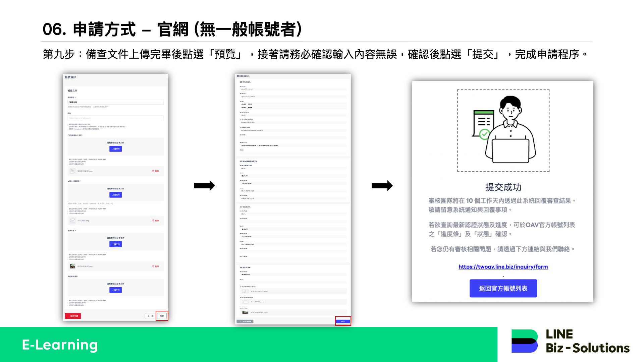The height and width of the screenshot is (362, 644).
Task: Click the 預覽 preview button
Action: [162, 316]
